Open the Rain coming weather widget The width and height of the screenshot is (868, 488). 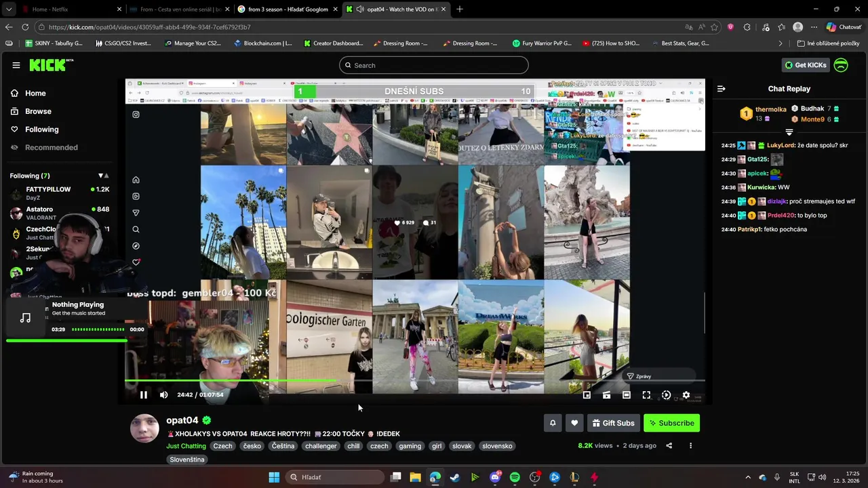point(35,477)
